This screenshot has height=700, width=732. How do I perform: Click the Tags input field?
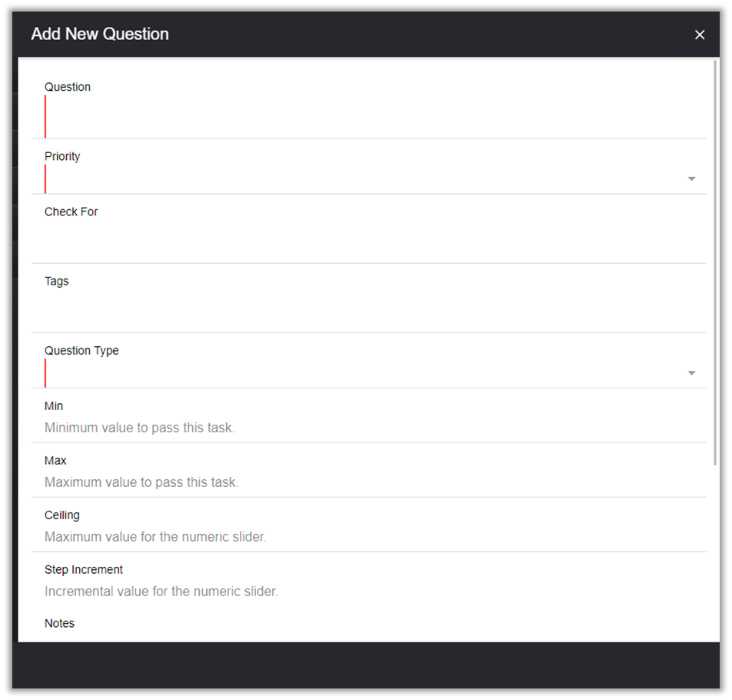coord(369,311)
